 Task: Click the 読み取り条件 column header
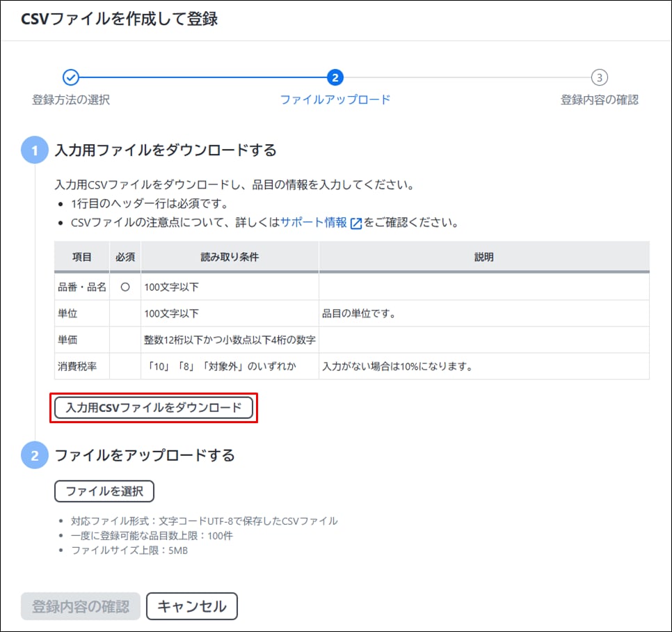(x=230, y=257)
